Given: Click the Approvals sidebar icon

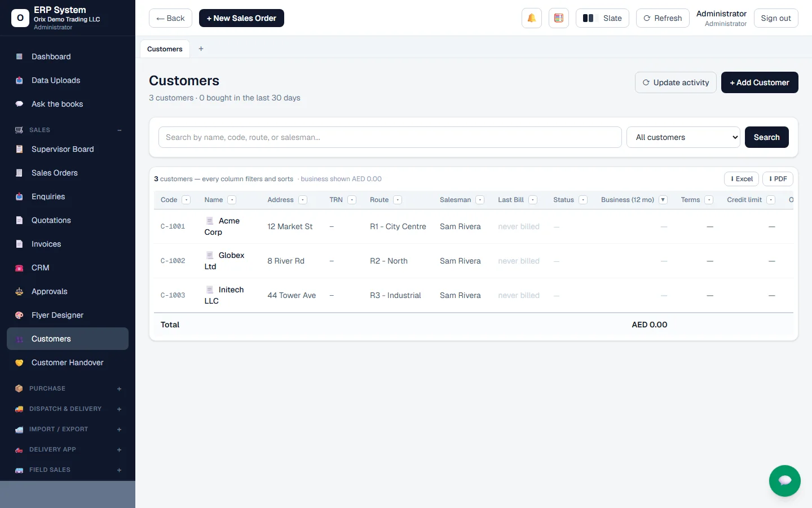Looking at the screenshot, I should 19,291.
